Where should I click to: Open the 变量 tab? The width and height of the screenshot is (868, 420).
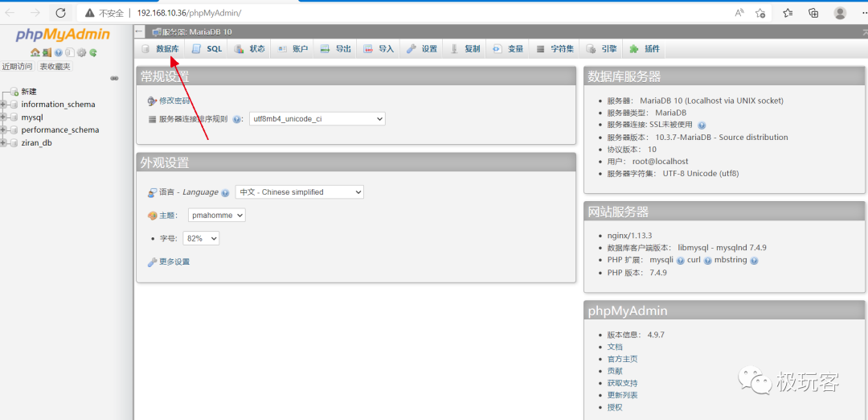pyautogui.click(x=508, y=49)
